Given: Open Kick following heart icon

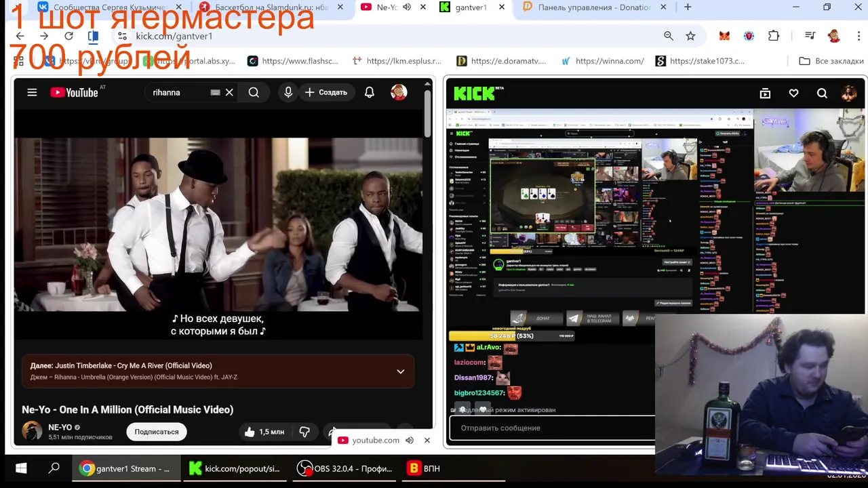Looking at the screenshot, I should pyautogui.click(x=793, y=94).
